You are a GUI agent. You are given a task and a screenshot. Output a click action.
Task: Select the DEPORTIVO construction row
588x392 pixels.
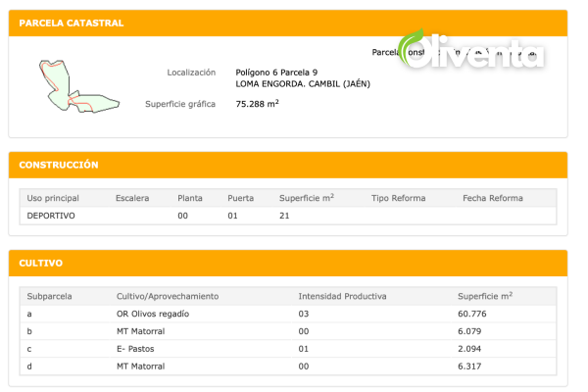click(288, 216)
